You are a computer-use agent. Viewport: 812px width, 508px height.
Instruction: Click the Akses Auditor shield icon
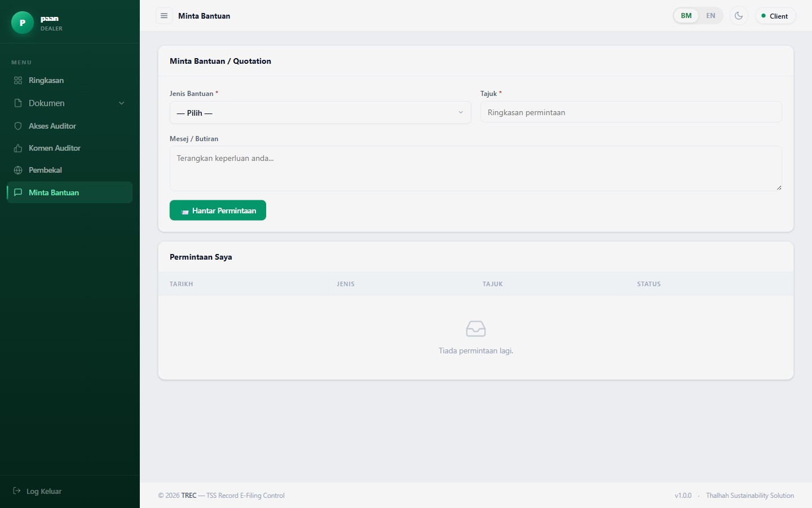tap(18, 126)
